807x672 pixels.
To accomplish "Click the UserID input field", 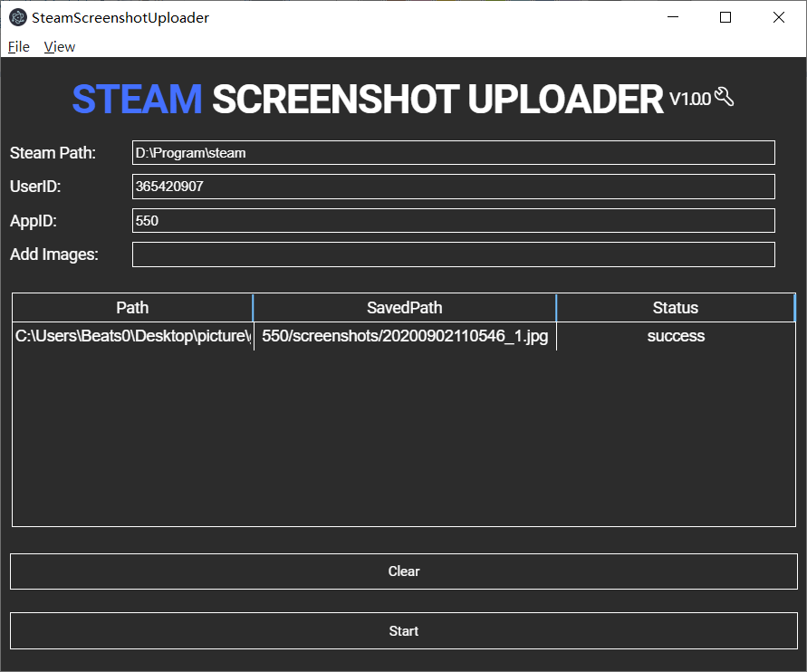I will (x=454, y=187).
